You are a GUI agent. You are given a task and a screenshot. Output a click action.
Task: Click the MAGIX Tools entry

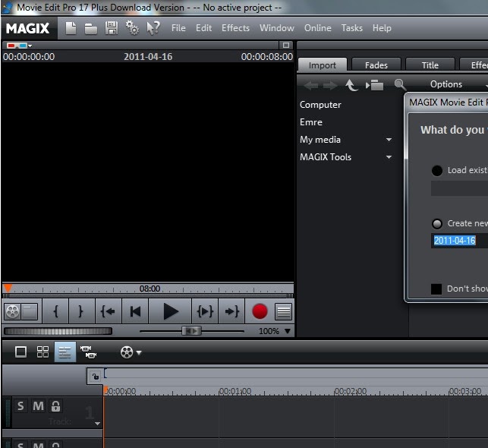(x=326, y=157)
